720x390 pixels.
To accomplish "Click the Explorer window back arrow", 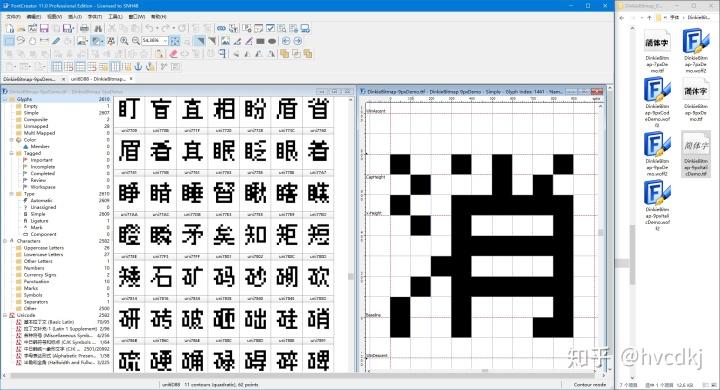I will pos(621,17).
